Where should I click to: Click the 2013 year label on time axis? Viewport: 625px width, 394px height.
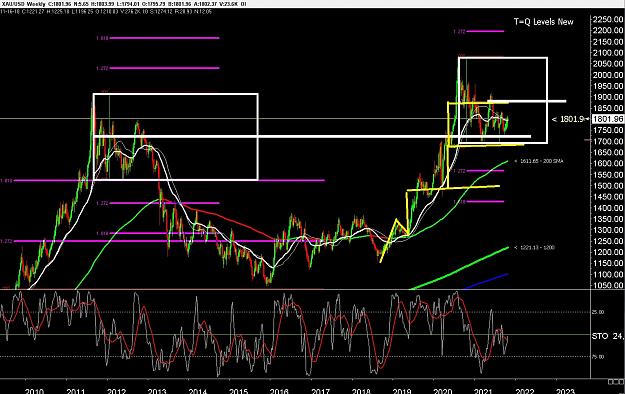pos(157,391)
